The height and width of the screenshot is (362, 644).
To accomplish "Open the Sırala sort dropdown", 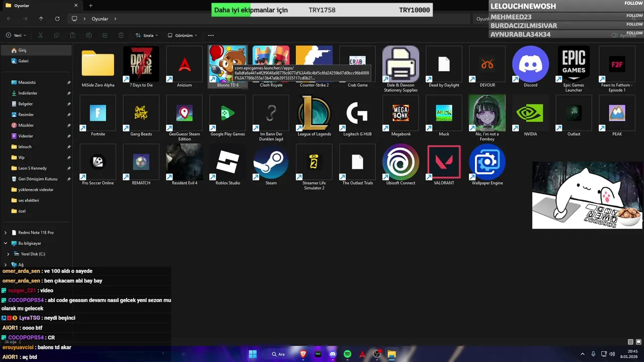I will pos(146,35).
